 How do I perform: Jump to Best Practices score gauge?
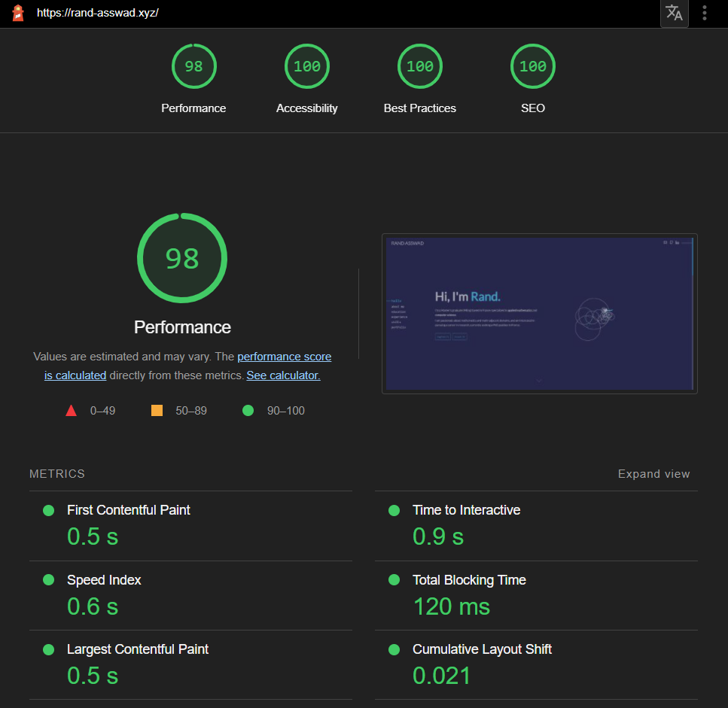click(x=419, y=67)
